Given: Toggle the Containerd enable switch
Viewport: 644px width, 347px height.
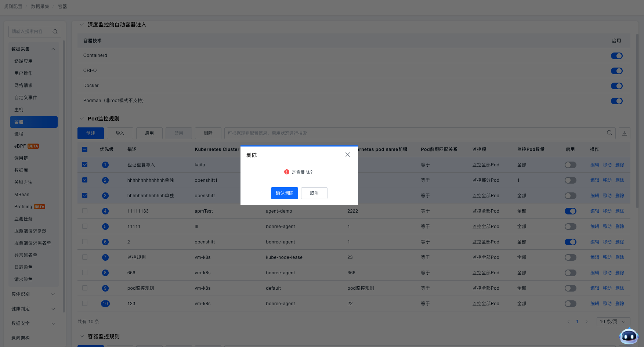Looking at the screenshot, I should click(x=617, y=56).
